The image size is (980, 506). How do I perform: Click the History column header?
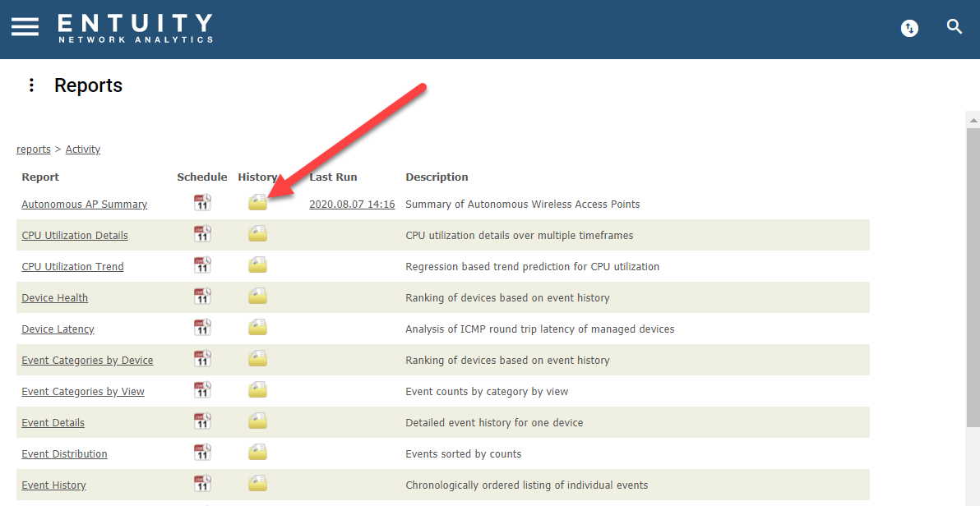[x=257, y=177]
